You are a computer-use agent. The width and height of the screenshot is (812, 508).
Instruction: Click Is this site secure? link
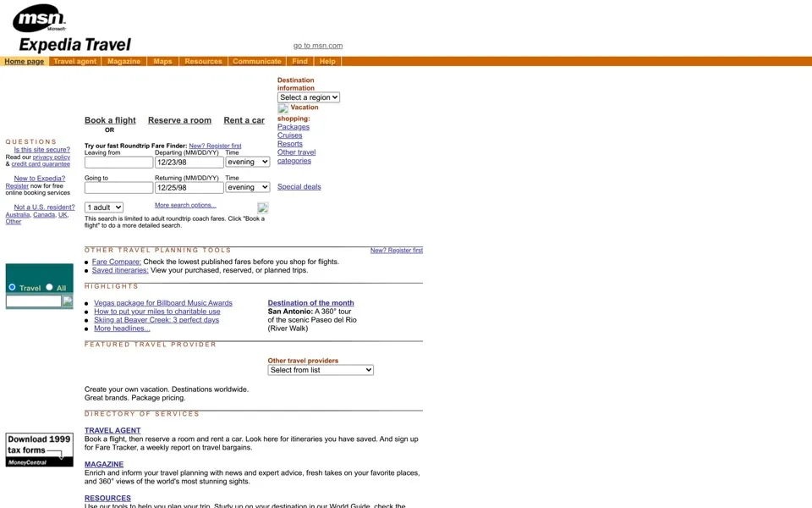pyautogui.click(x=42, y=150)
